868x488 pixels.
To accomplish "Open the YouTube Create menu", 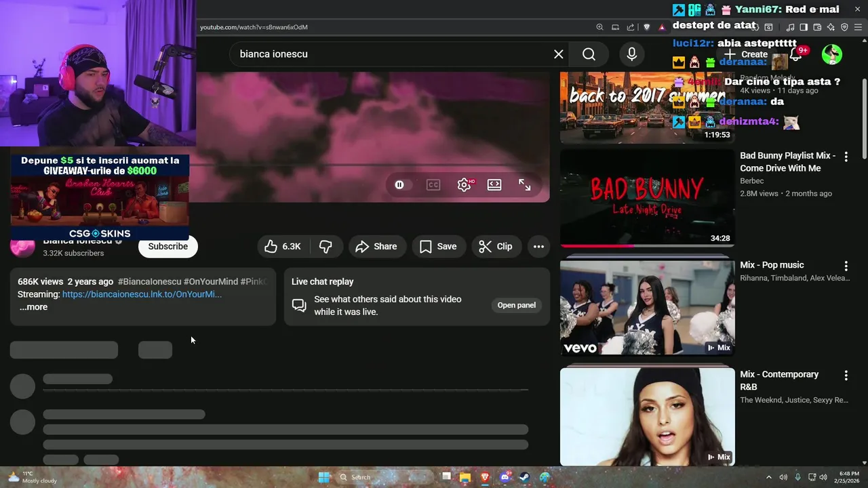I will coord(745,54).
